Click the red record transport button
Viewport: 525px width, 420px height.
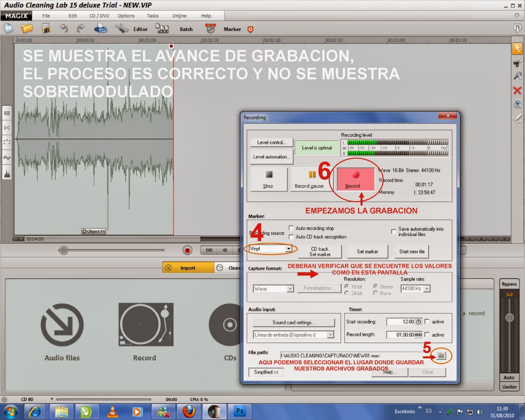[x=187, y=251]
